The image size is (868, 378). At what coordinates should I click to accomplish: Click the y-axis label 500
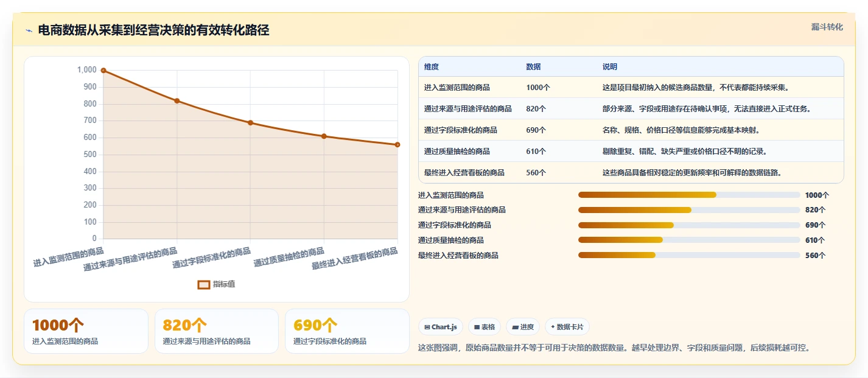point(90,155)
